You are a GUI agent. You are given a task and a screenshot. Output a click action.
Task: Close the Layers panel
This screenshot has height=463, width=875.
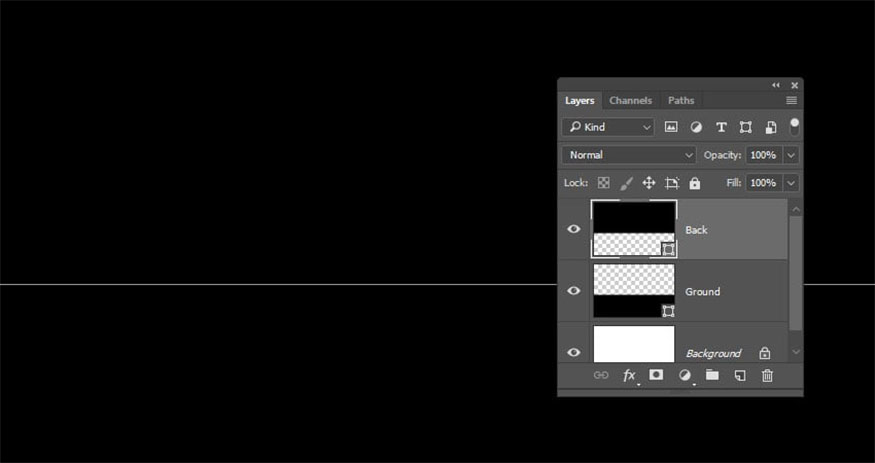795,85
